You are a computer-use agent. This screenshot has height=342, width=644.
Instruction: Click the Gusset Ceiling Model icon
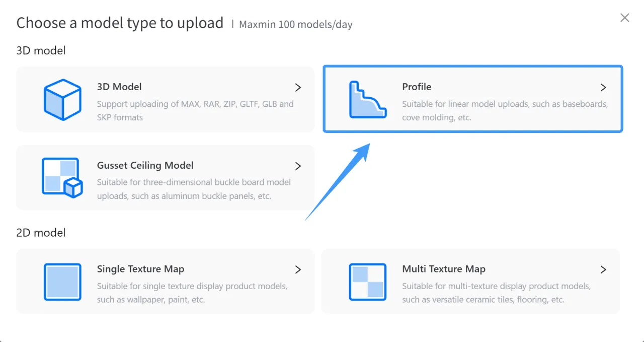62,178
